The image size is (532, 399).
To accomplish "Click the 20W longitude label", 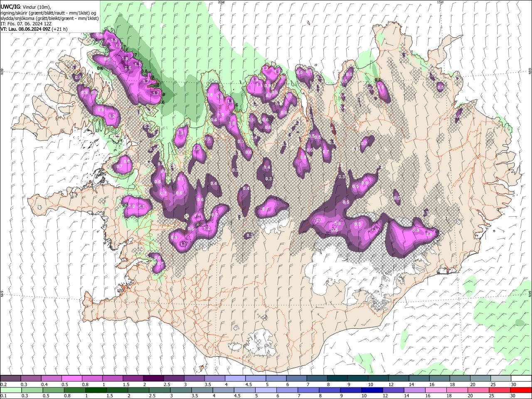I will point(221,2).
